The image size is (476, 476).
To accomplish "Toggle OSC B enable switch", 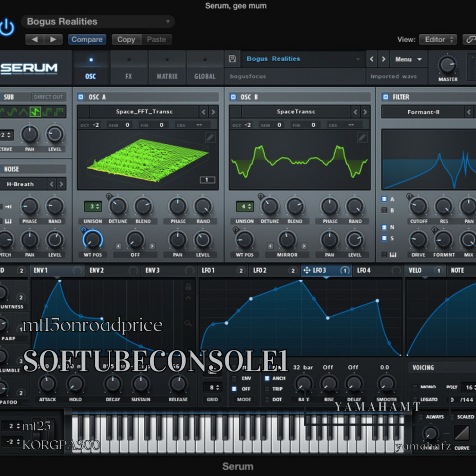I will 233,97.
